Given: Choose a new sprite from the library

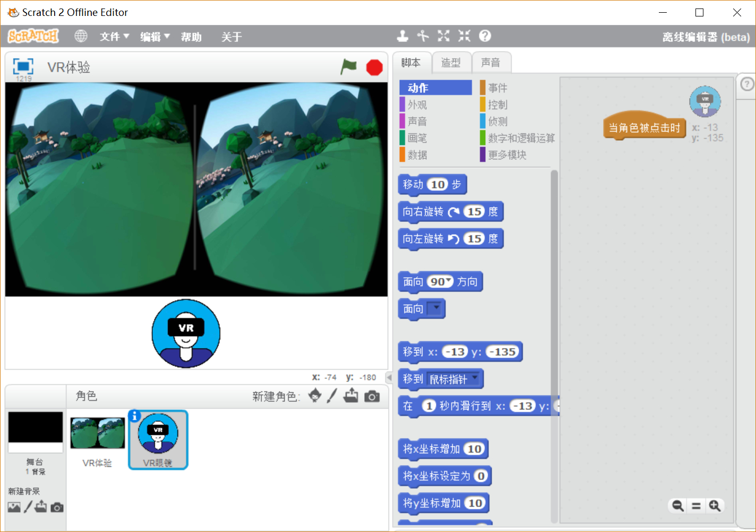Looking at the screenshot, I should coord(315,396).
